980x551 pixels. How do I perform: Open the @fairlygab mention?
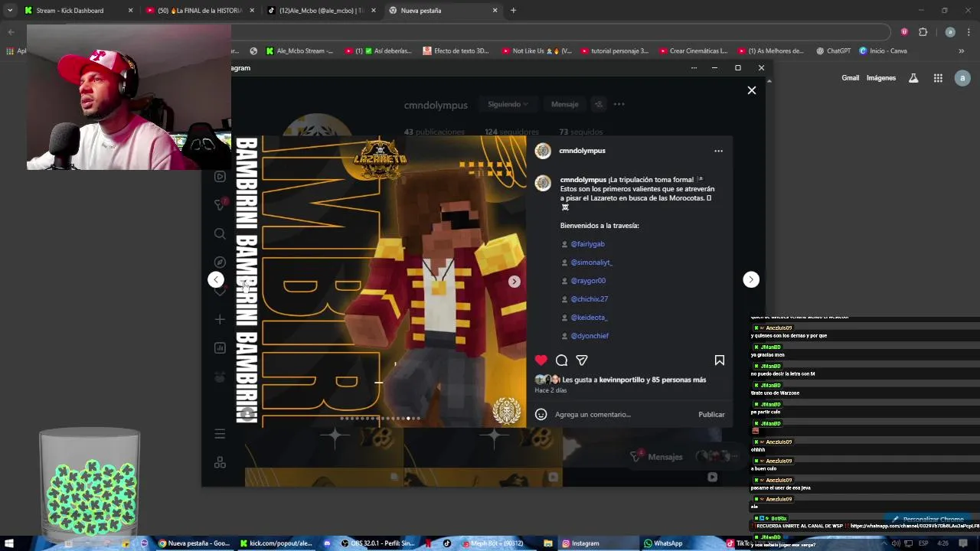point(587,244)
